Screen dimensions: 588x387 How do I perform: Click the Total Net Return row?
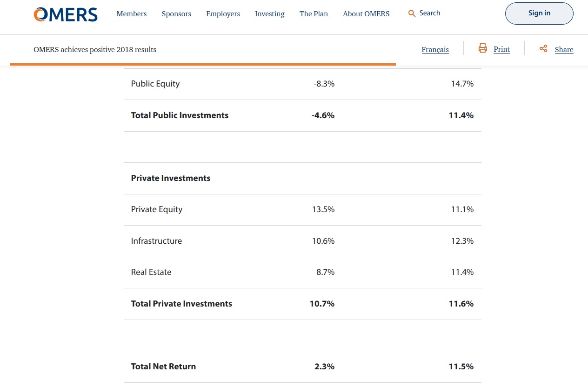click(302, 366)
